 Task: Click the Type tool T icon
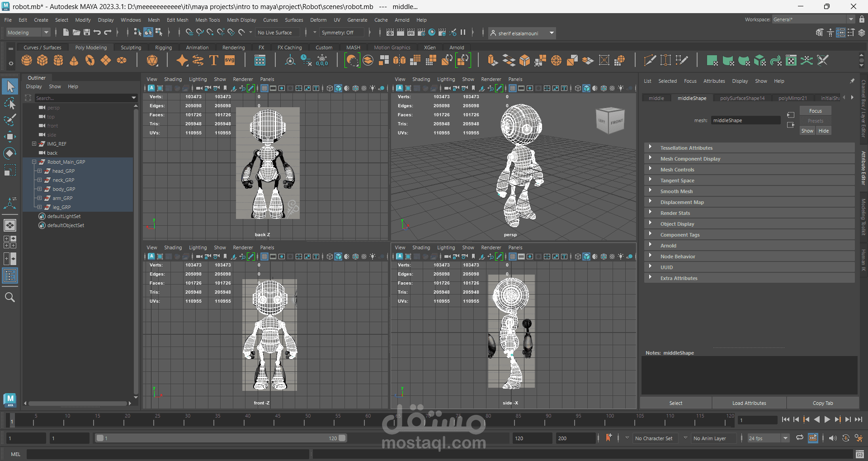(x=214, y=60)
